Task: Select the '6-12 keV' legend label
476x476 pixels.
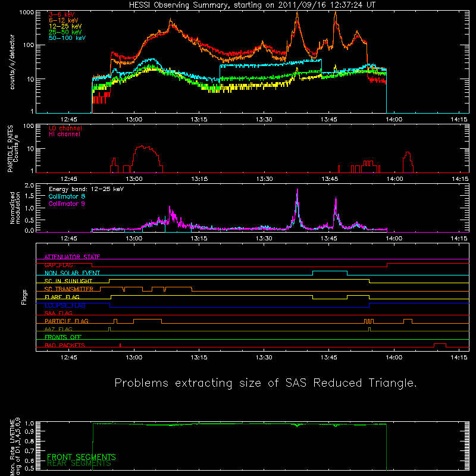Action: click(64, 20)
